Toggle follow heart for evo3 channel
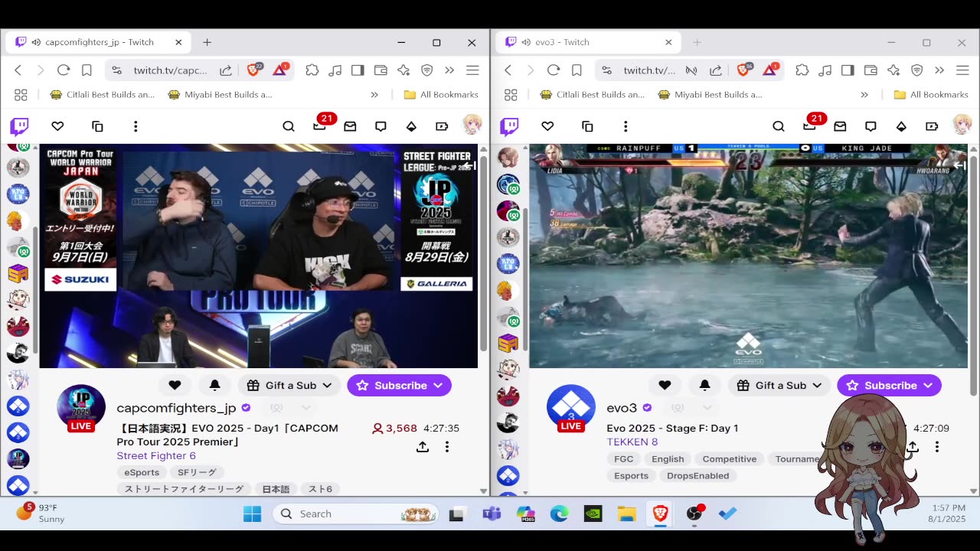The width and height of the screenshot is (980, 551). (665, 386)
